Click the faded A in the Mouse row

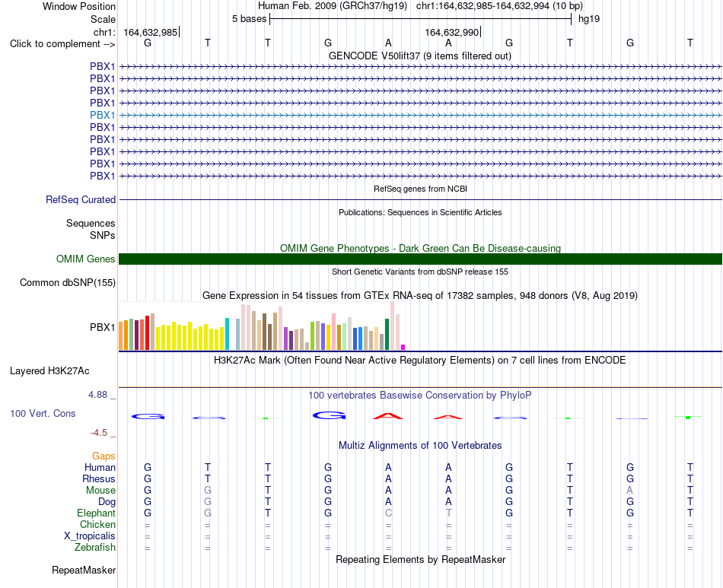tap(630, 491)
